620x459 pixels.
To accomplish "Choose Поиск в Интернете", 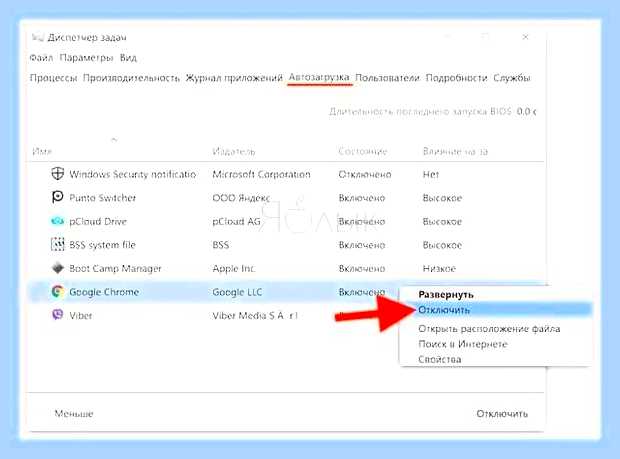I will 463,344.
